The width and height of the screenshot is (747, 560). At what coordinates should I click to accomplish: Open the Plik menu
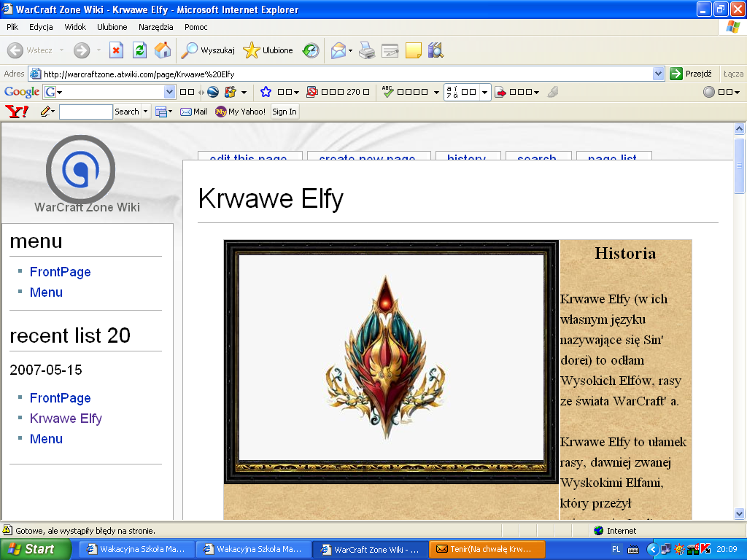tap(12, 27)
